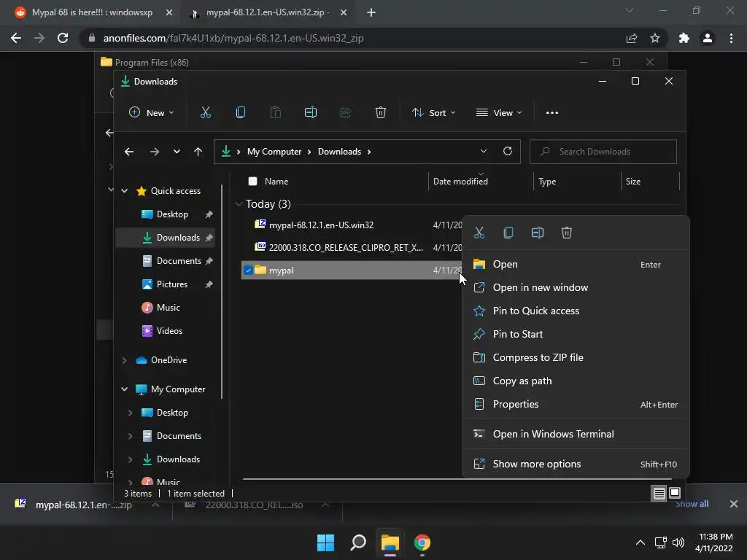747x560 pixels.
Task: Open the New dropdown menu
Action: click(x=152, y=113)
